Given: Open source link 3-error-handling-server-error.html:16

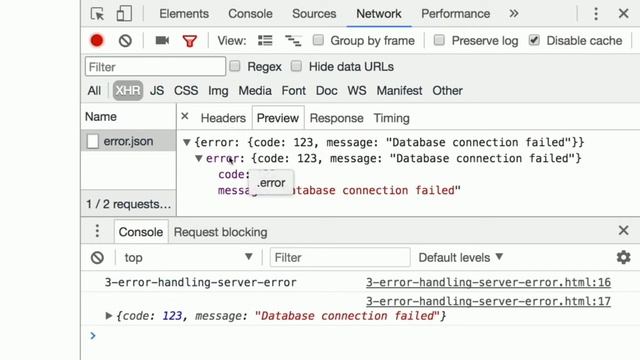Looking at the screenshot, I should click(488, 282).
